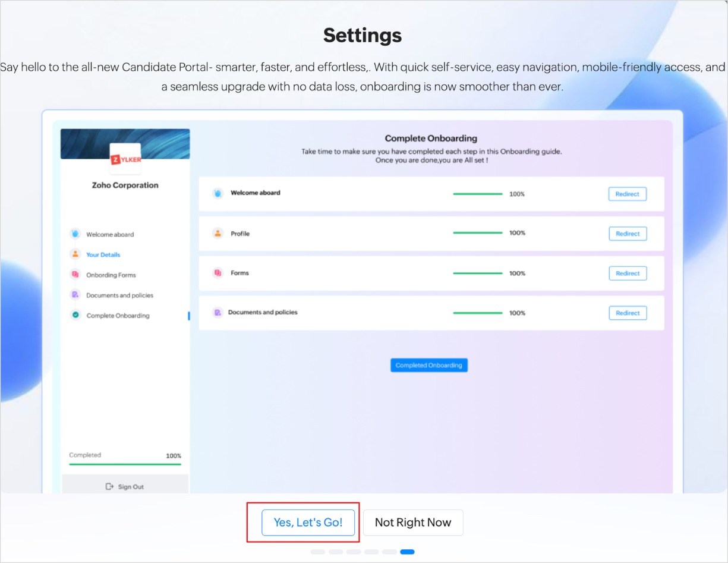Click the Welcome aboard sidebar icon
The height and width of the screenshot is (563, 728).
75,234
